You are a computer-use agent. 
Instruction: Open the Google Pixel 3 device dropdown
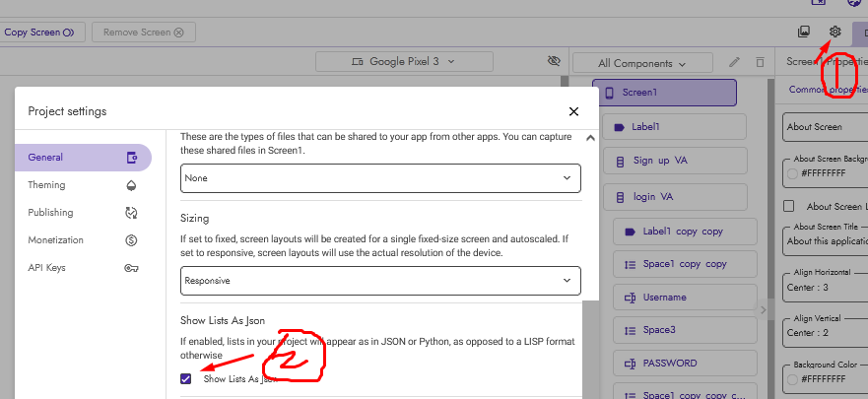(x=404, y=61)
